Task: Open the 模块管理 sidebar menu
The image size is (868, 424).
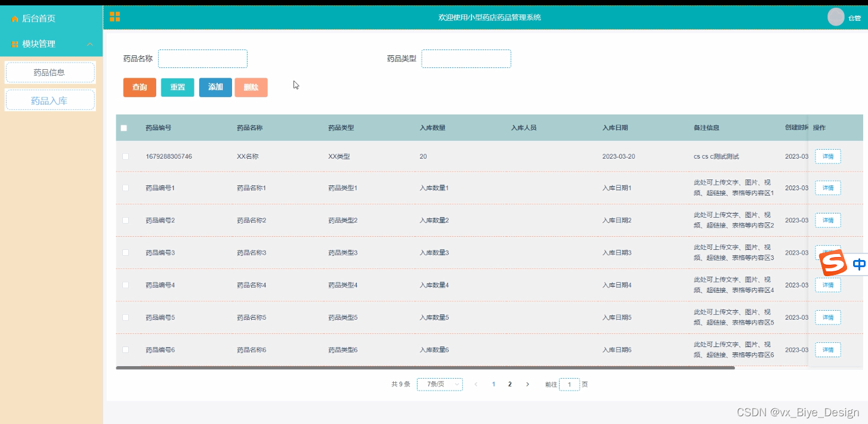Action: pyautogui.click(x=51, y=44)
